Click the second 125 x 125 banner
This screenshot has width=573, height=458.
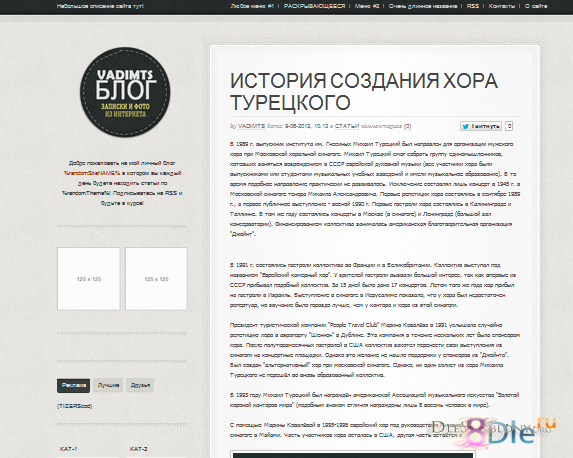[156, 279]
